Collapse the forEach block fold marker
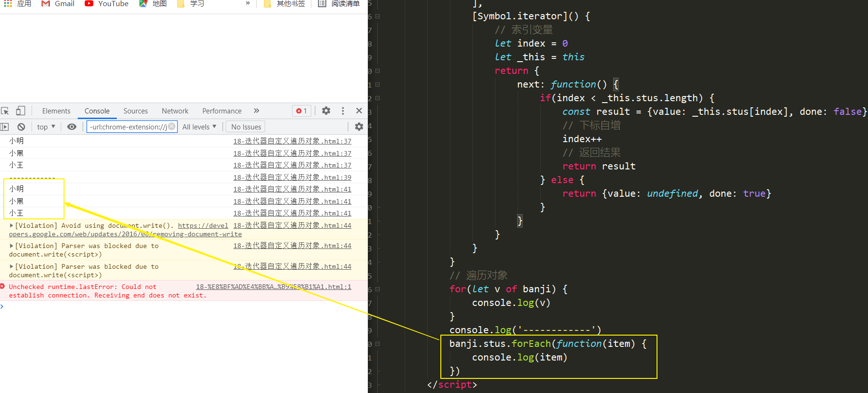This screenshot has height=393, width=868. tap(378, 344)
